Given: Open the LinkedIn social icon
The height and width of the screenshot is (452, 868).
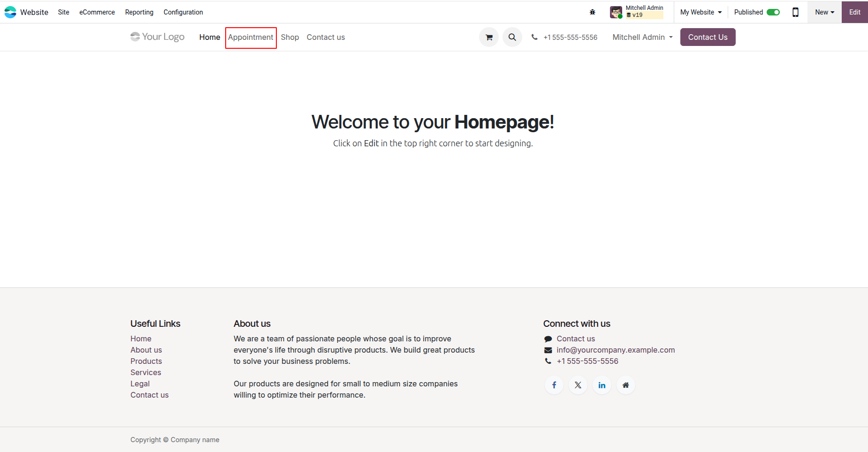Looking at the screenshot, I should click(x=602, y=385).
